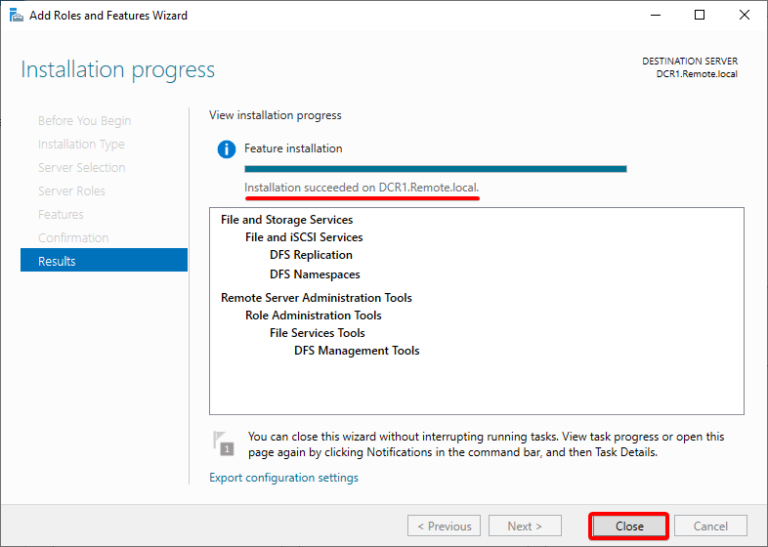The image size is (768, 547).
Task: Minimize the Add Roles and Features Wizard
Action: (654, 15)
